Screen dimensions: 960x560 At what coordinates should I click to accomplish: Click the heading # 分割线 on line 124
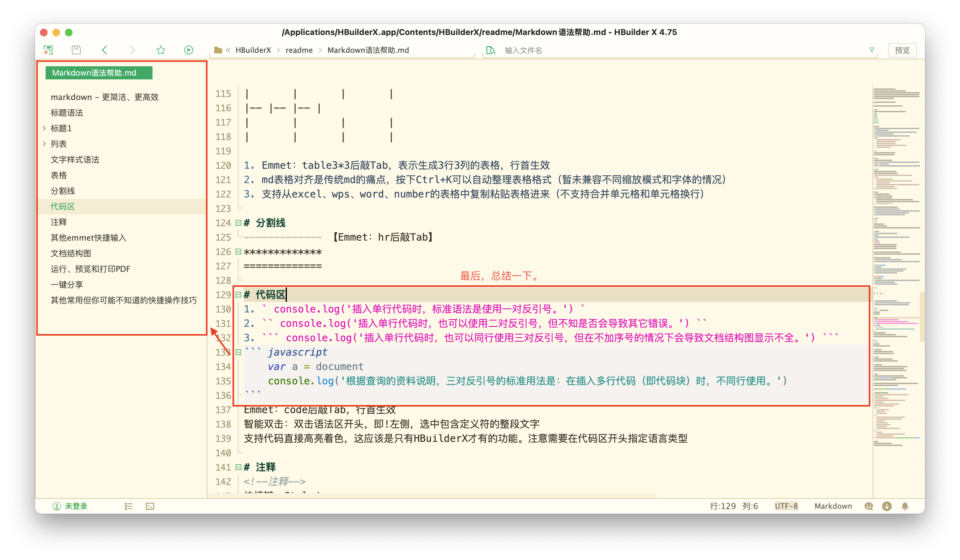[x=264, y=223]
